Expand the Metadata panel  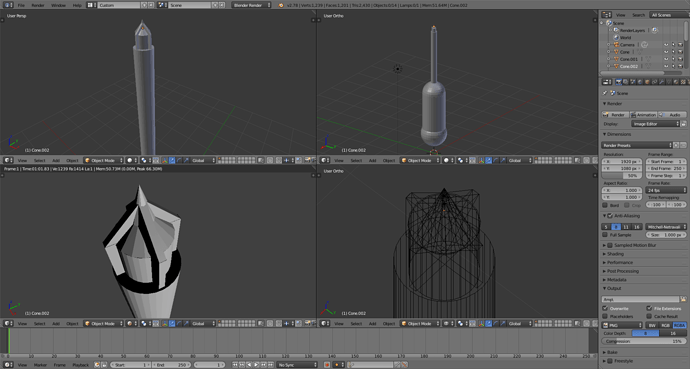[616, 280]
